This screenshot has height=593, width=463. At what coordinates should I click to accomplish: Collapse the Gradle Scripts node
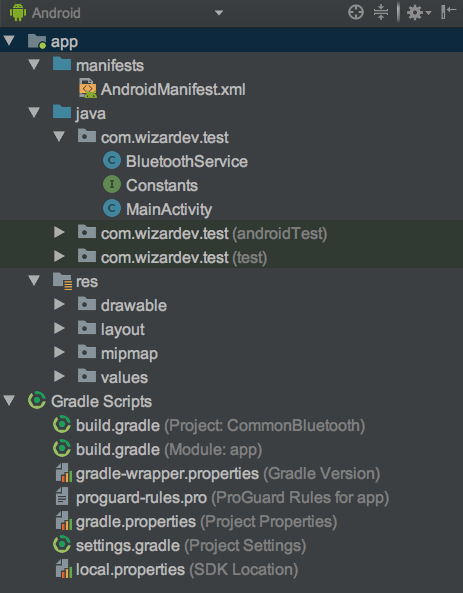click(x=9, y=401)
